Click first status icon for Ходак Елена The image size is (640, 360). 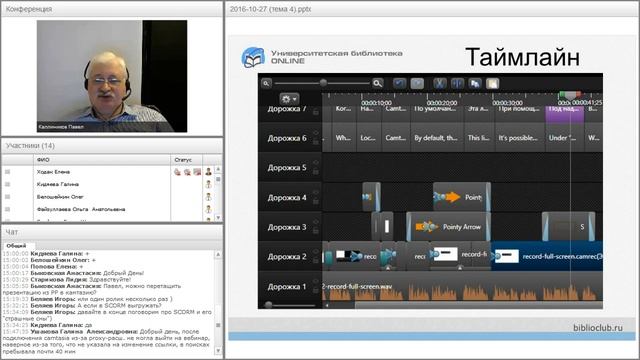tap(177, 172)
